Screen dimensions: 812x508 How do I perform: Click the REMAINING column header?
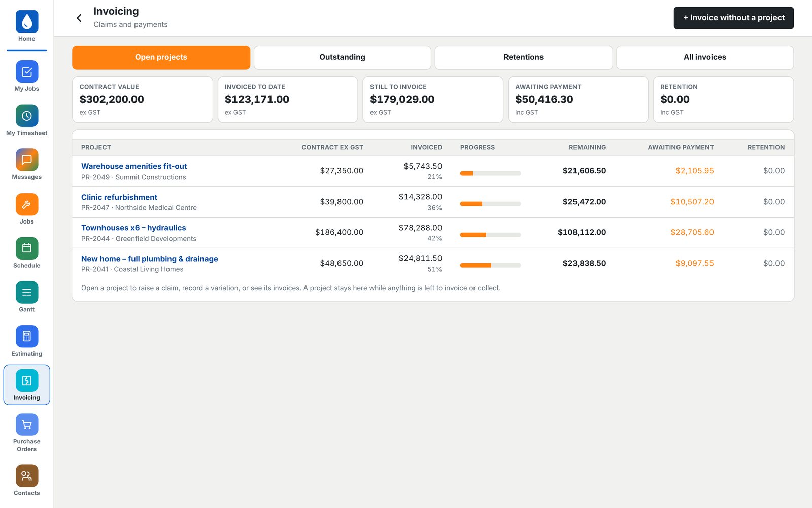click(x=587, y=147)
